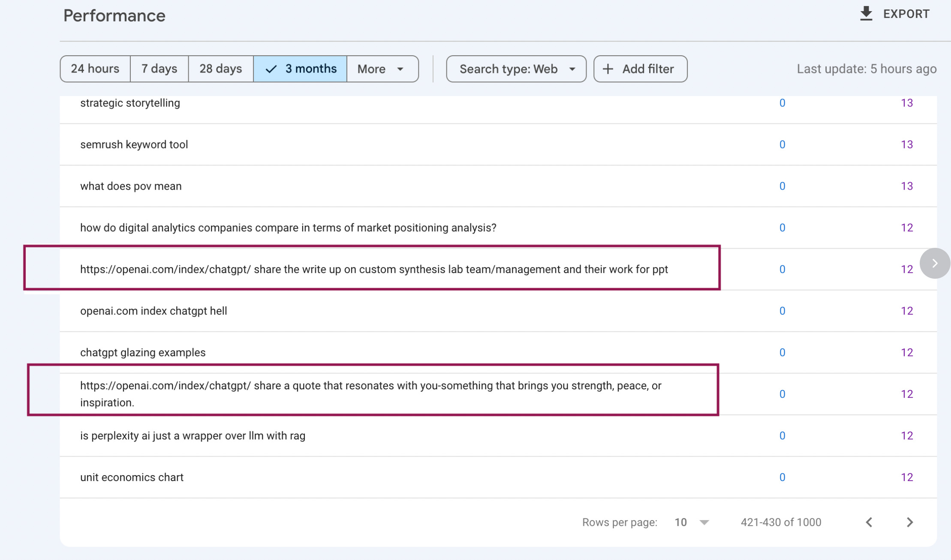Click the Export download icon

tap(866, 14)
